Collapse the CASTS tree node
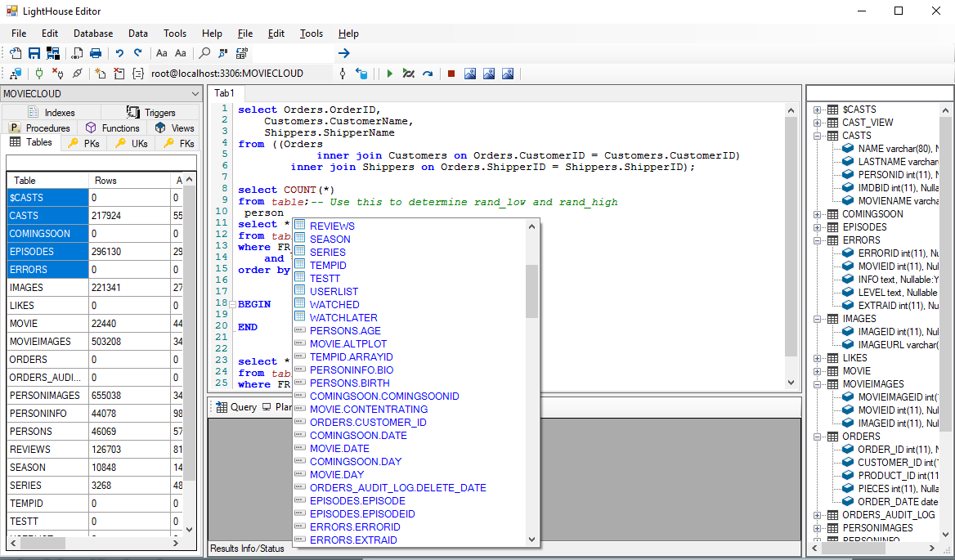This screenshot has height=560, width=955. [817, 136]
